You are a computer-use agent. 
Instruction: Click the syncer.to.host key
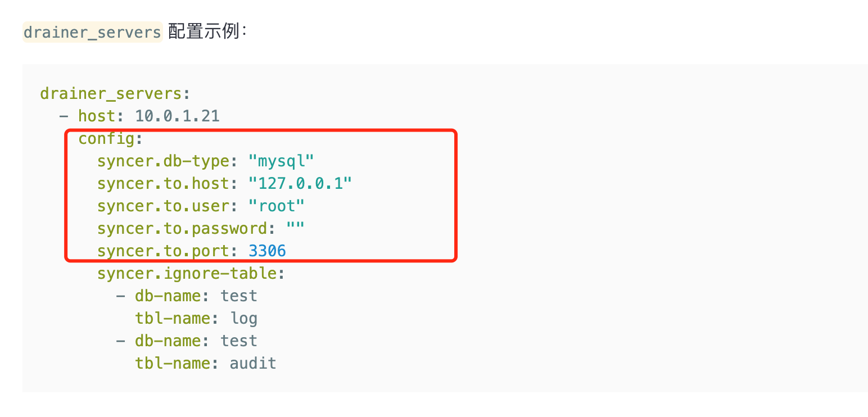point(163,183)
